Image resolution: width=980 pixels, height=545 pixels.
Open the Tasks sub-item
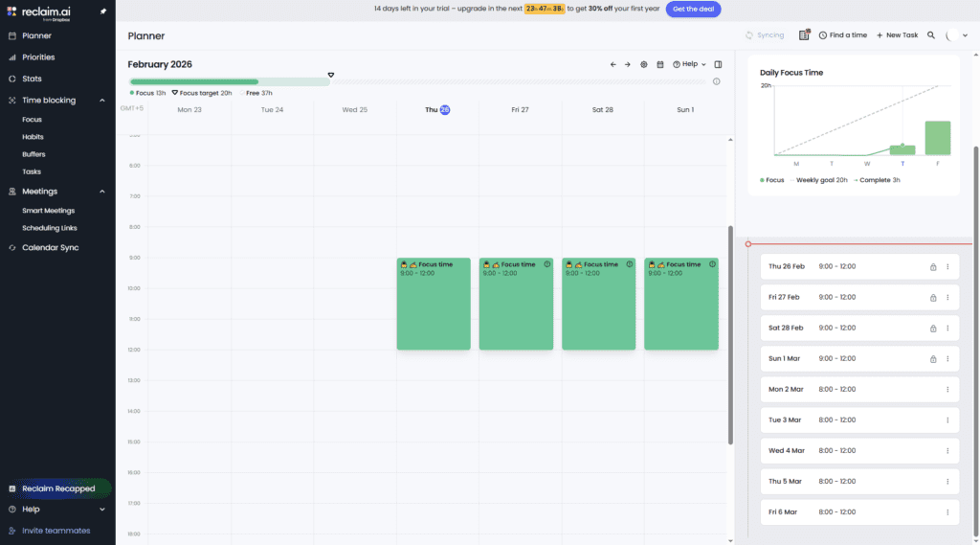[32, 172]
